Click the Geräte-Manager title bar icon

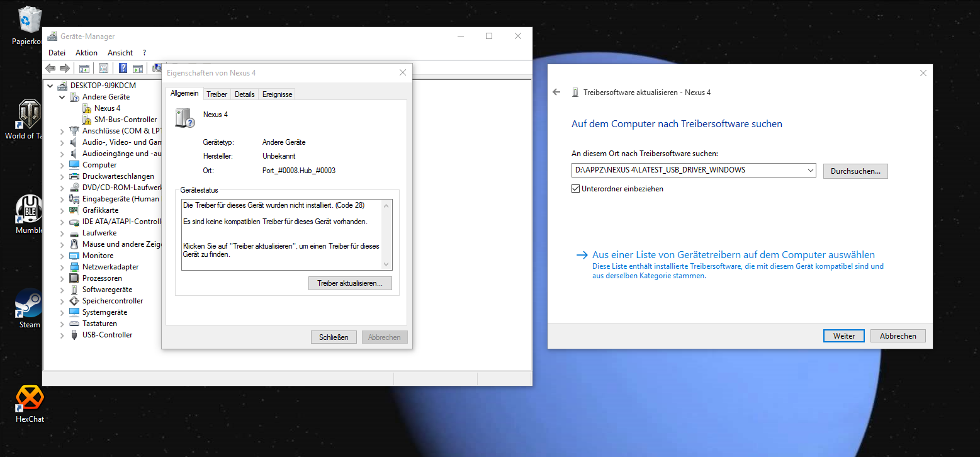(52, 37)
